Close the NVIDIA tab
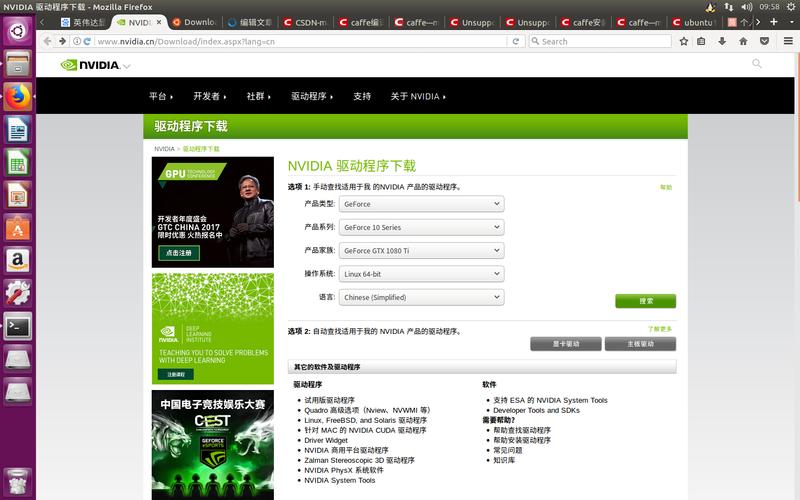Image resolution: width=800 pixels, height=500 pixels. tap(159, 22)
